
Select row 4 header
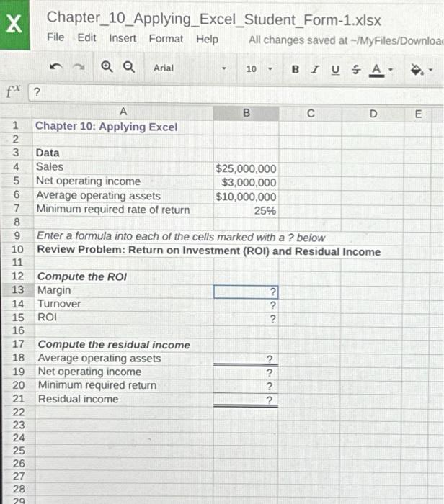pyautogui.click(x=16, y=167)
